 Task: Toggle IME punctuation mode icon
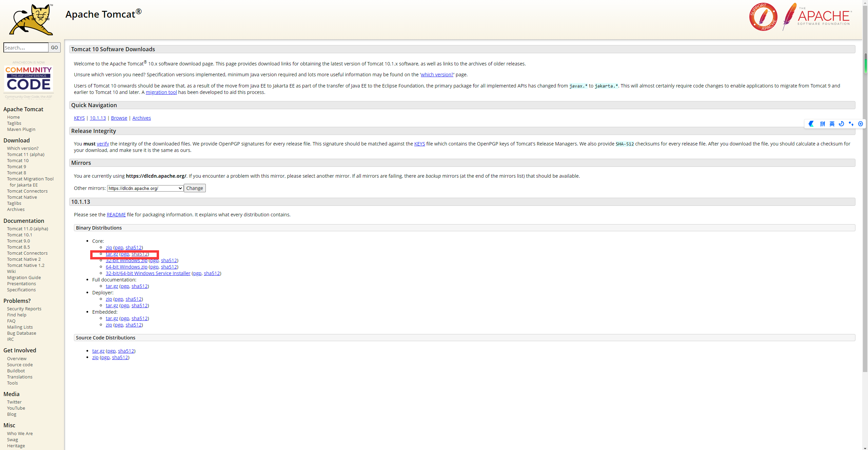(x=851, y=124)
